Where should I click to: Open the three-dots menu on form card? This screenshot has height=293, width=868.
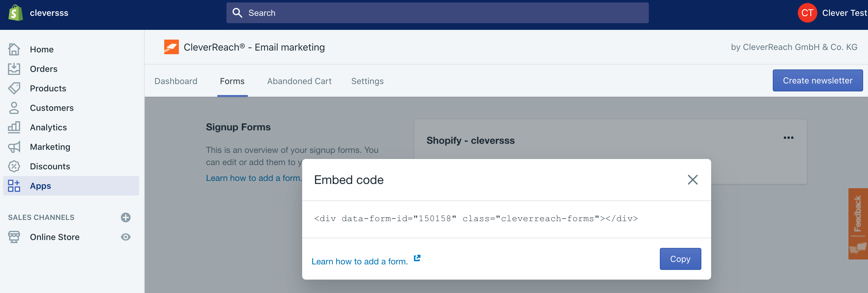coord(788,138)
